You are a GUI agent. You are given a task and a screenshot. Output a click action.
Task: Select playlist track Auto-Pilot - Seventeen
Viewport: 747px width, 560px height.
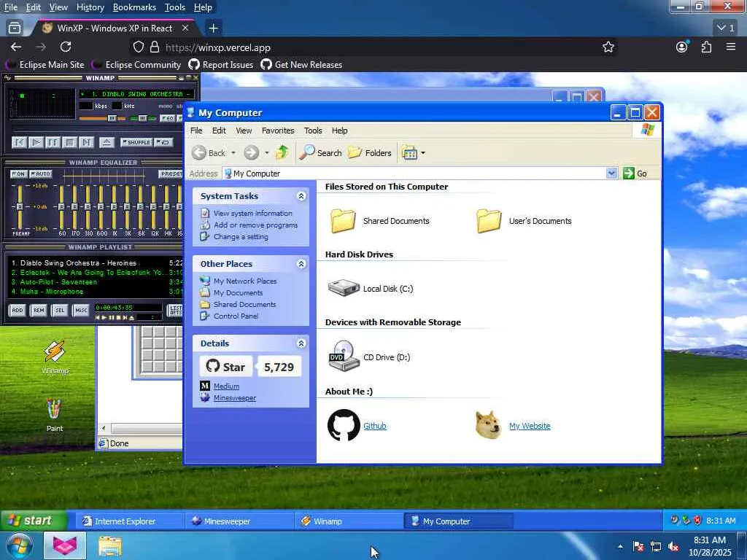[96, 282]
